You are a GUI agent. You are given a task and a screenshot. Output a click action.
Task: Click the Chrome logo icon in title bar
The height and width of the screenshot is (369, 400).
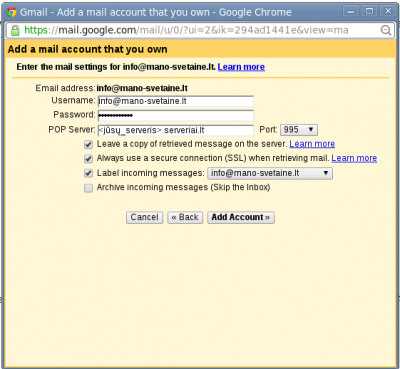pyautogui.click(x=12, y=13)
